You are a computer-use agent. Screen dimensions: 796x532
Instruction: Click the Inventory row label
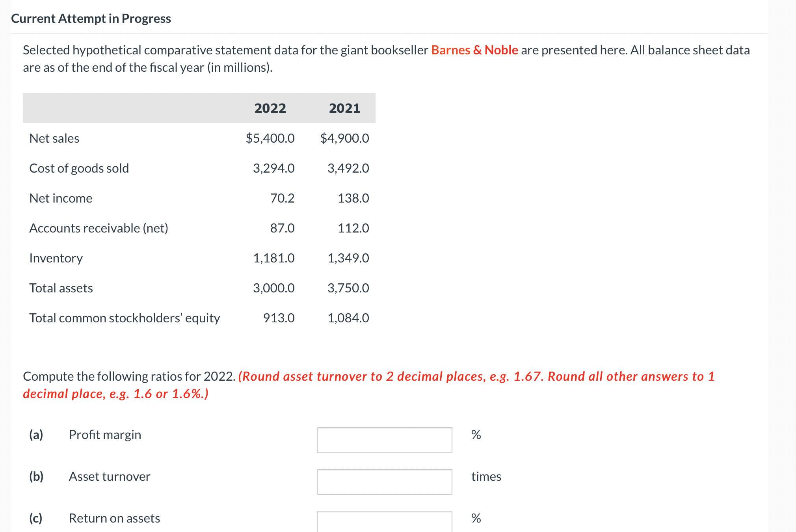point(56,258)
